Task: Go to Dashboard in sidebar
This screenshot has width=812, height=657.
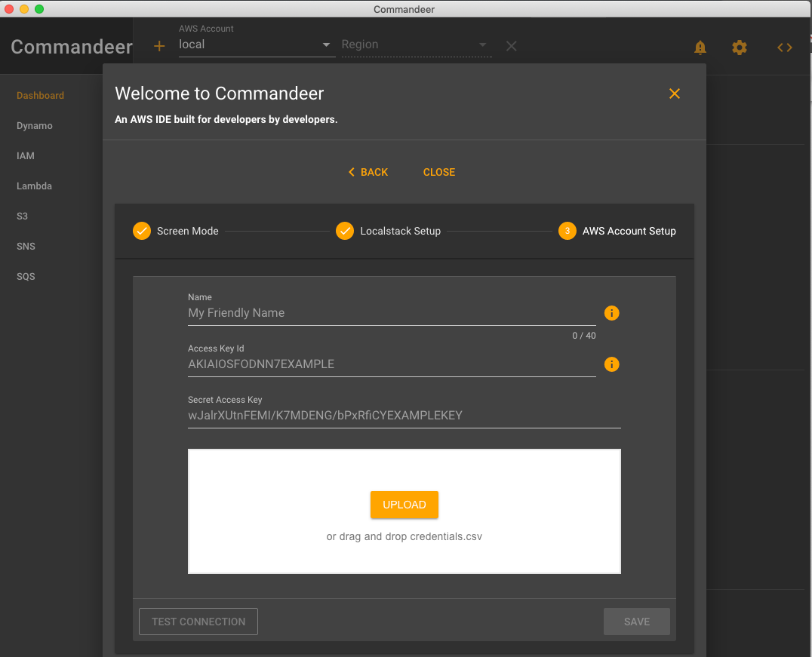Action: coord(41,95)
